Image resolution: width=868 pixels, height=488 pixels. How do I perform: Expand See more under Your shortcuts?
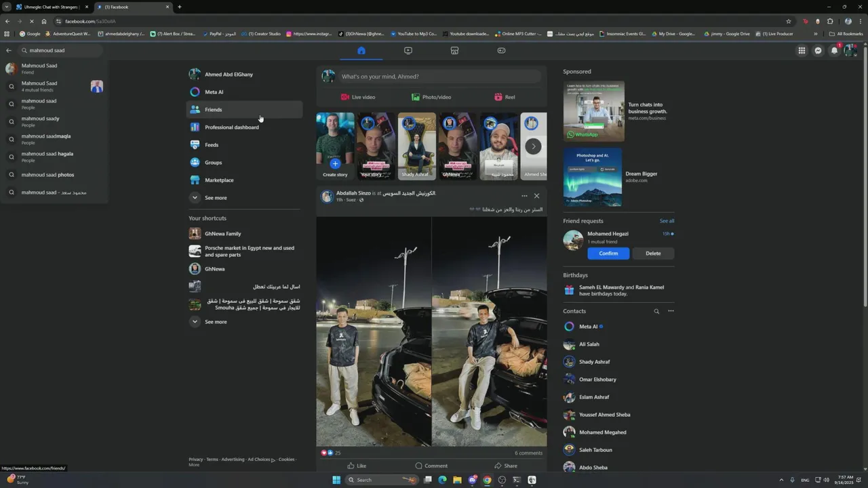coord(244,321)
